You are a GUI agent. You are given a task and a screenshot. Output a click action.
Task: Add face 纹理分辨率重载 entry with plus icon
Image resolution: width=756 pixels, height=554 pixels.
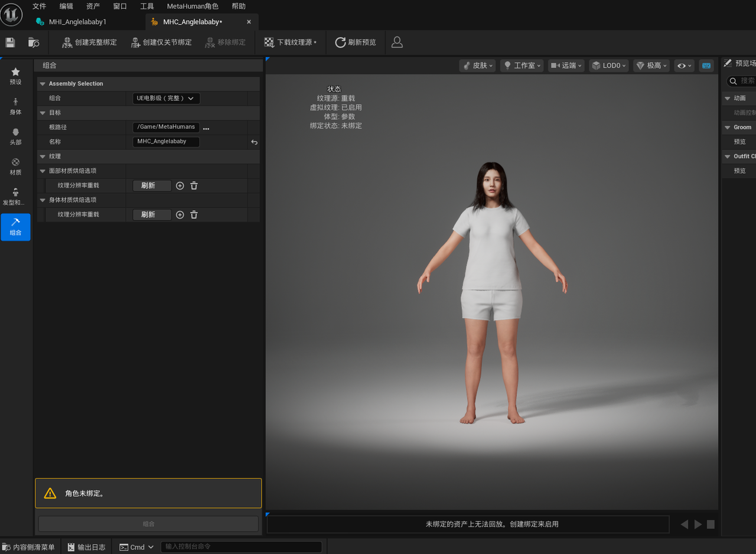coord(180,185)
